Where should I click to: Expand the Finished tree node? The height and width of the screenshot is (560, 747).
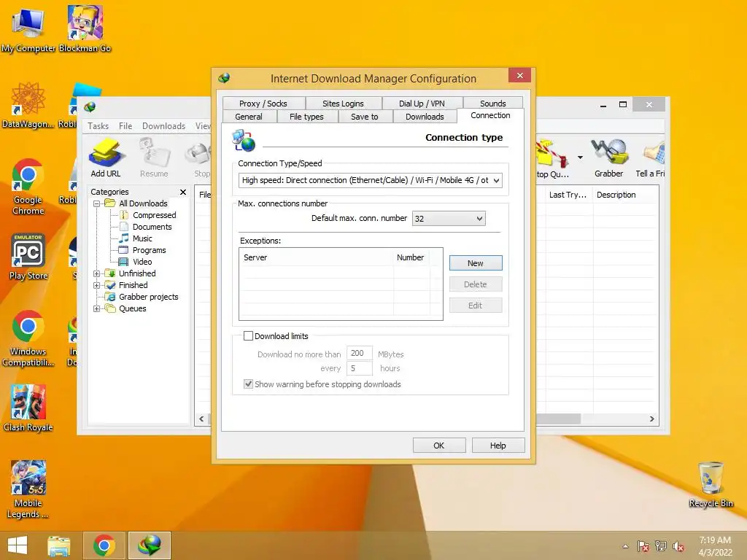(x=97, y=285)
